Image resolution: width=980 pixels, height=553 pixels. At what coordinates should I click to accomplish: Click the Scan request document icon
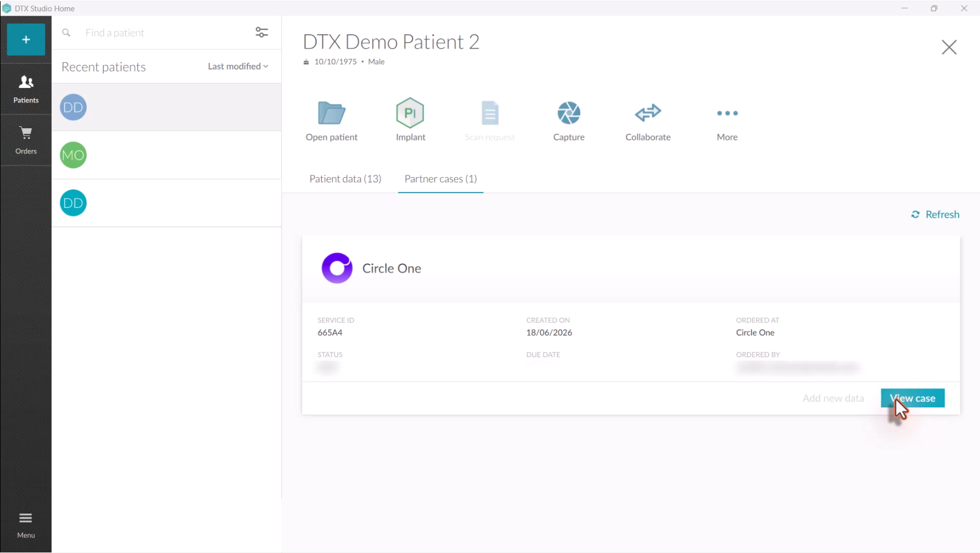click(490, 113)
